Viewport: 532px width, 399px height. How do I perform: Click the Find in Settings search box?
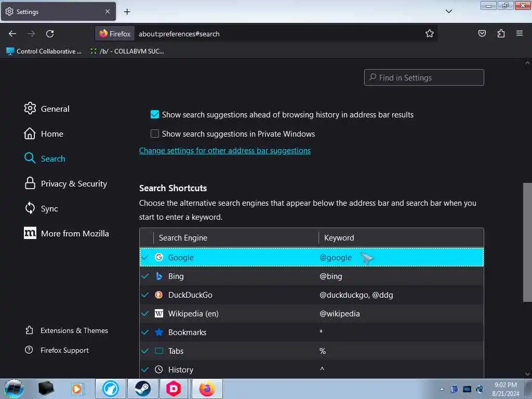coord(424,78)
